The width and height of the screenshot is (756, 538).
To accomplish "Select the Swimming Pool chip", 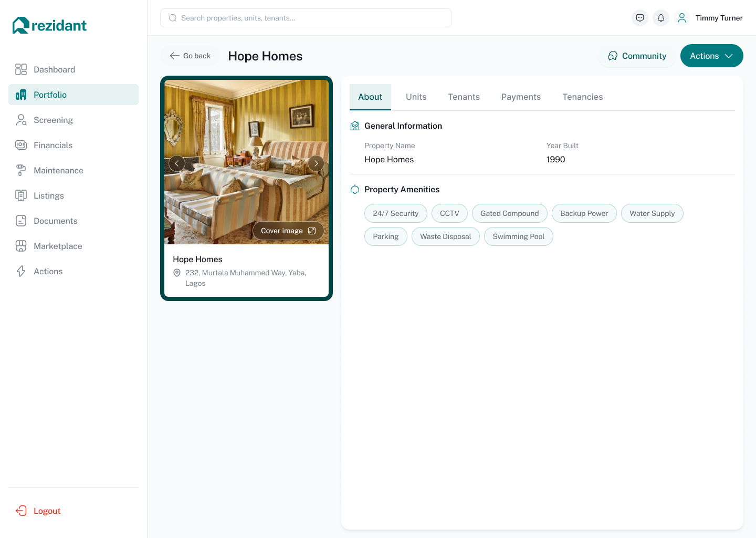I will click(x=519, y=236).
